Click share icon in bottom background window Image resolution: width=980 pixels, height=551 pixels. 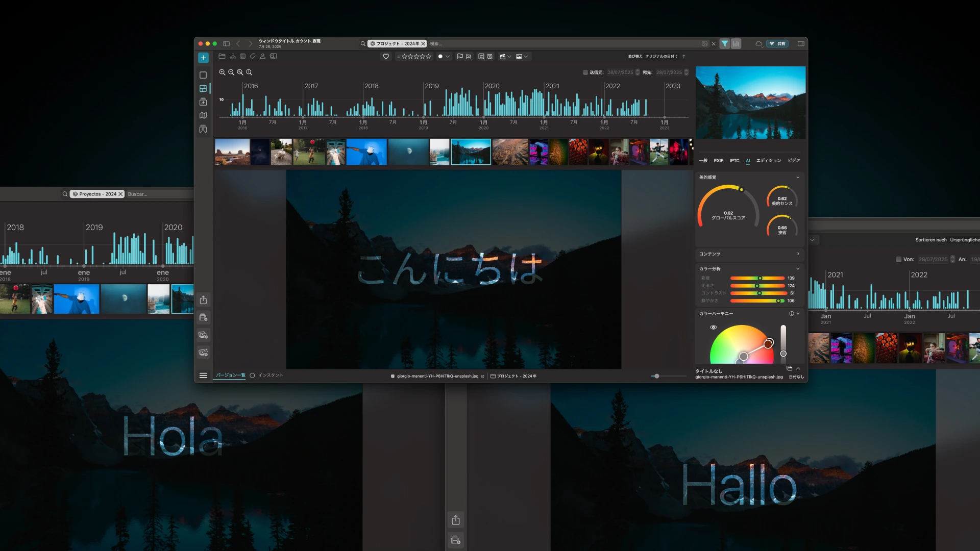[456, 520]
